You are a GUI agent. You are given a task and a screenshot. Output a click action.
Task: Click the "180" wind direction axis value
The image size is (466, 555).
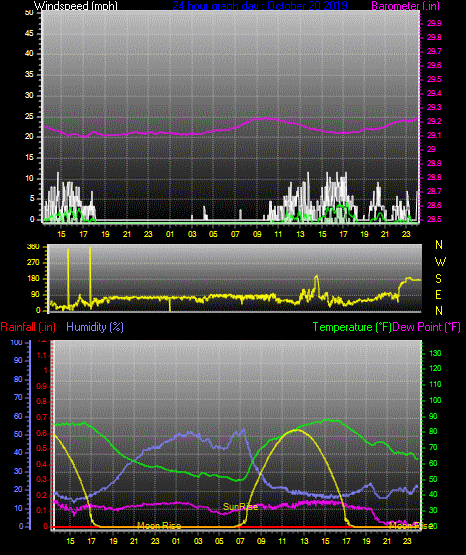34,279
